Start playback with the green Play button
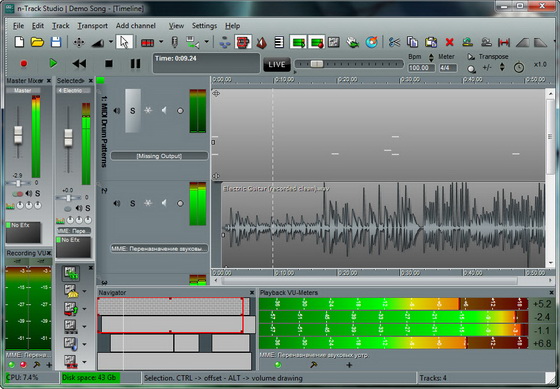This screenshot has height=389, width=560. [x=53, y=63]
